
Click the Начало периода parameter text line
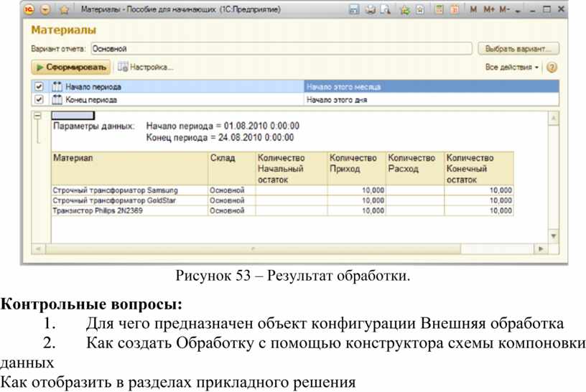(x=223, y=126)
